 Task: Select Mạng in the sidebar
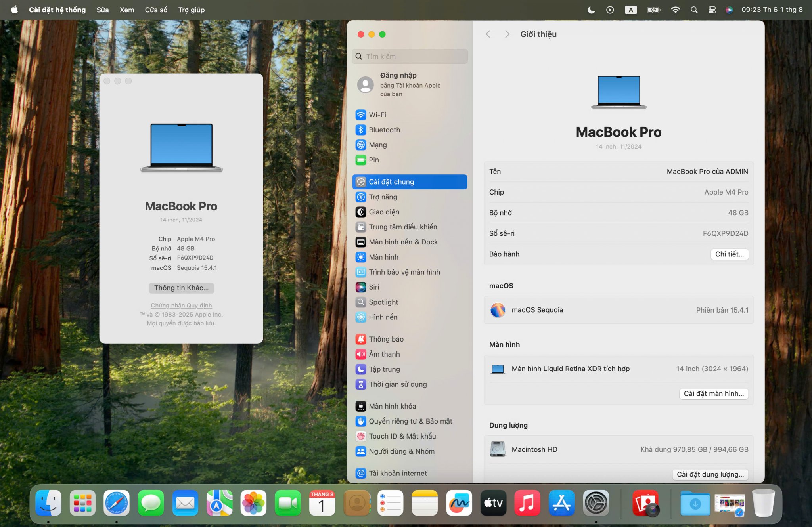tap(410, 145)
